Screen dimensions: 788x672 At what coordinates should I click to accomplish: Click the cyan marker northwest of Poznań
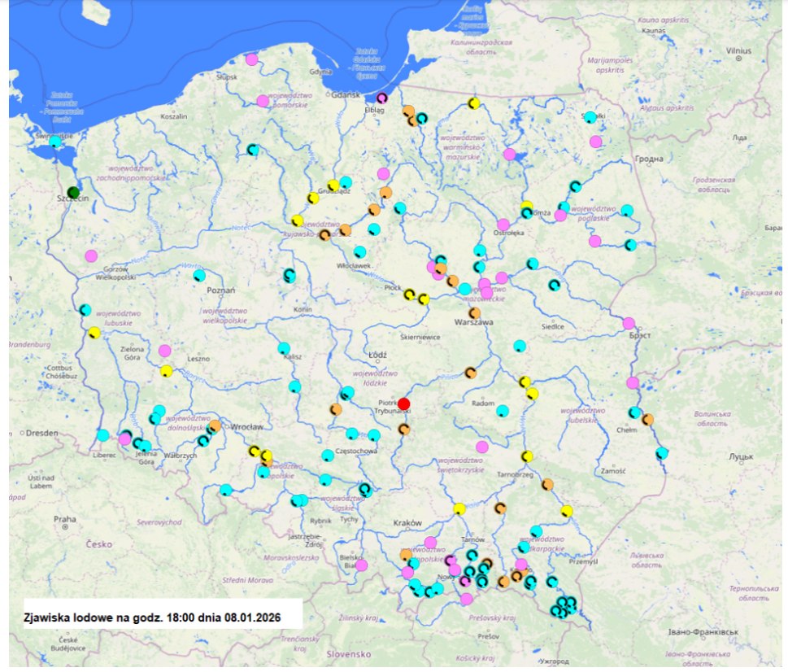[x=199, y=275]
